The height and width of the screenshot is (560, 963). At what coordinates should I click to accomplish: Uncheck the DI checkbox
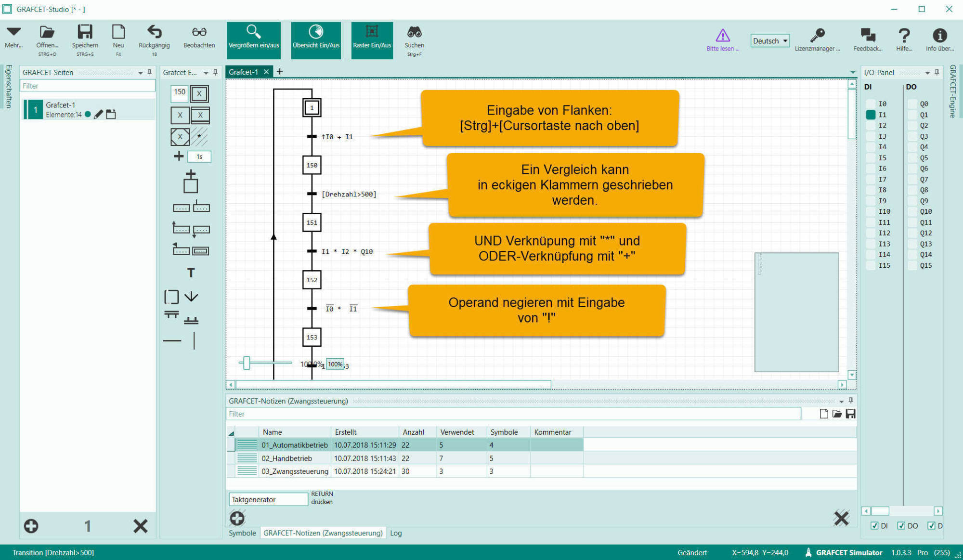[874, 525]
